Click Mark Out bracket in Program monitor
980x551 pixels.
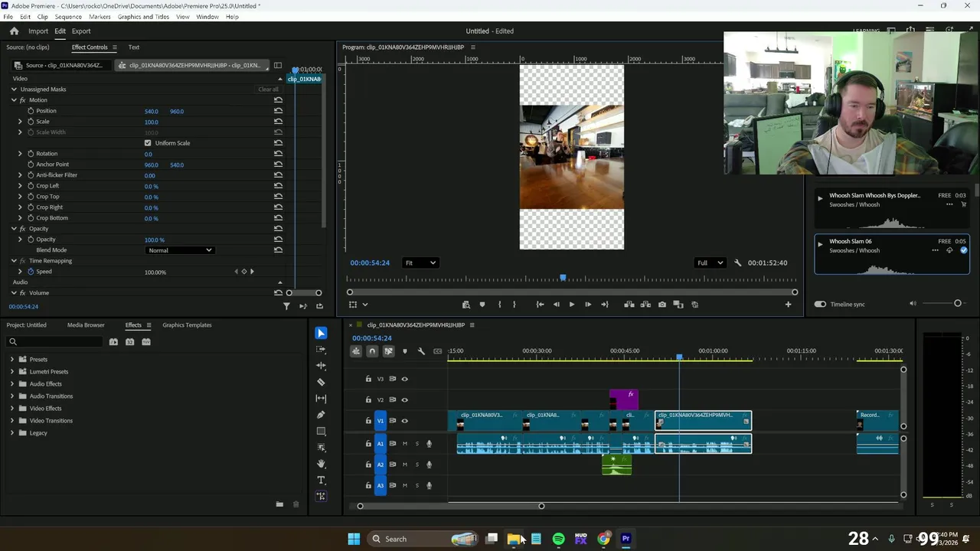pos(514,305)
